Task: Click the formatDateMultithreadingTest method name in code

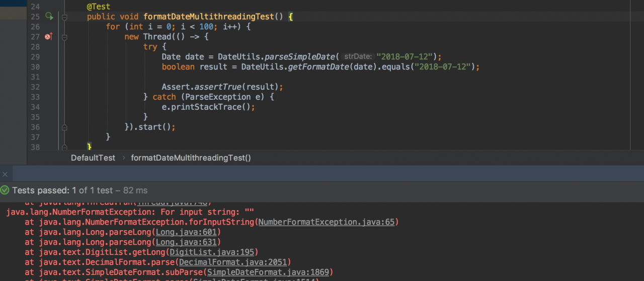Action: 209,17
